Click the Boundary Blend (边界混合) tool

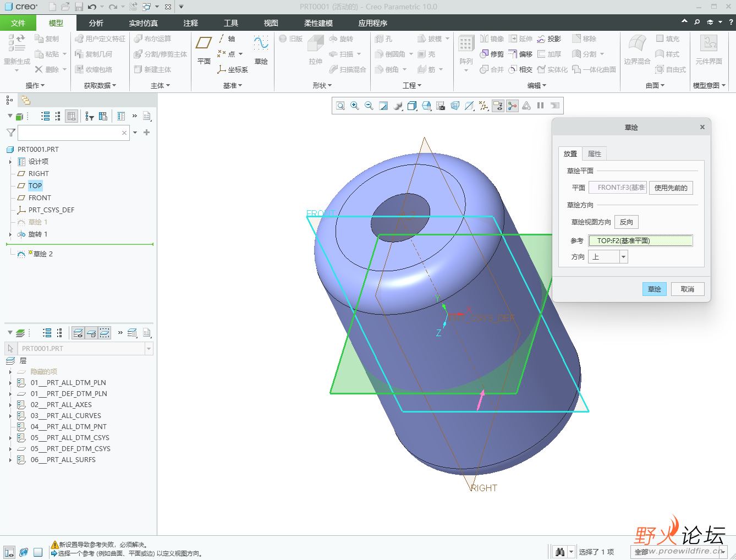tap(637, 50)
